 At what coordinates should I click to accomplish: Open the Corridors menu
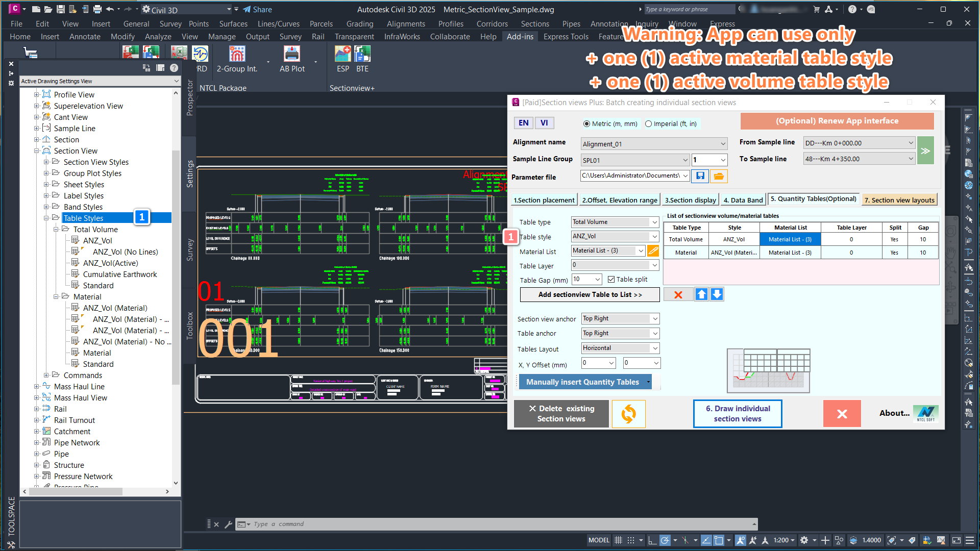(492, 24)
